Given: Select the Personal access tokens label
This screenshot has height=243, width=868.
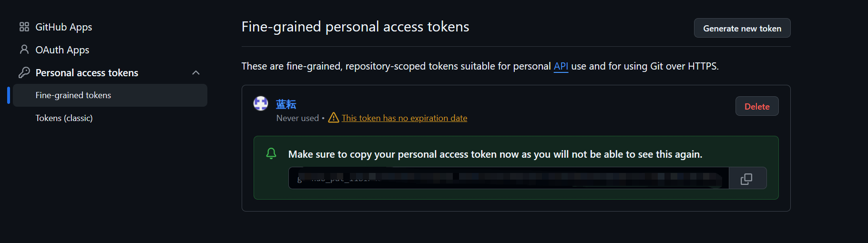Looking at the screenshot, I should (87, 73).
